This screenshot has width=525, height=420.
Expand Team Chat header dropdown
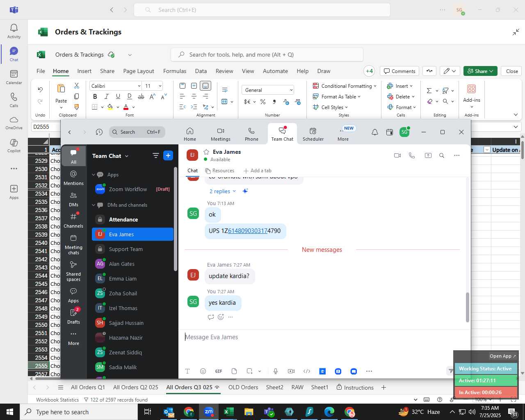coord(127,156)
